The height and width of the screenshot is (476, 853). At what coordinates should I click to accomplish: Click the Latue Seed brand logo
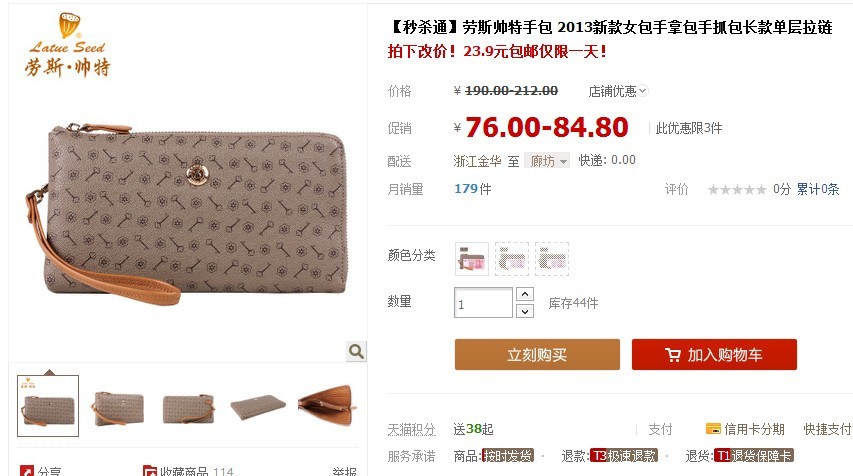tap(68, 45)
